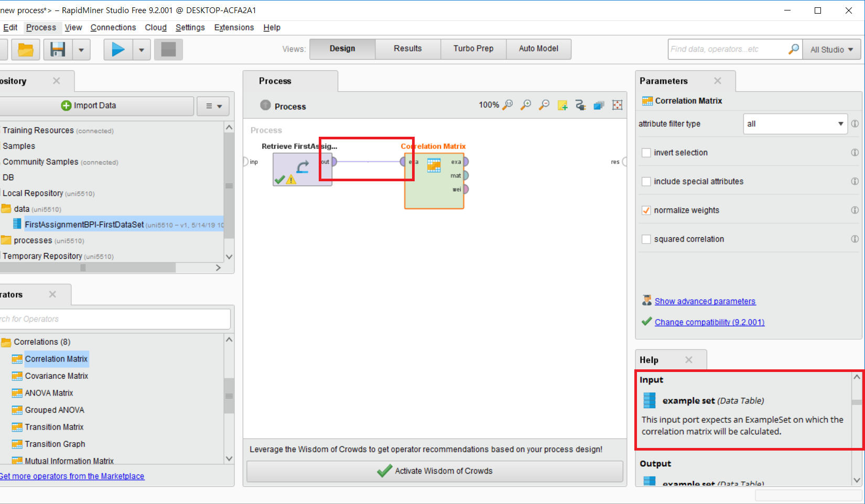Open the All Studio search scope dropdown
Viewport: 865px width, 504px height.
point(832,49)
